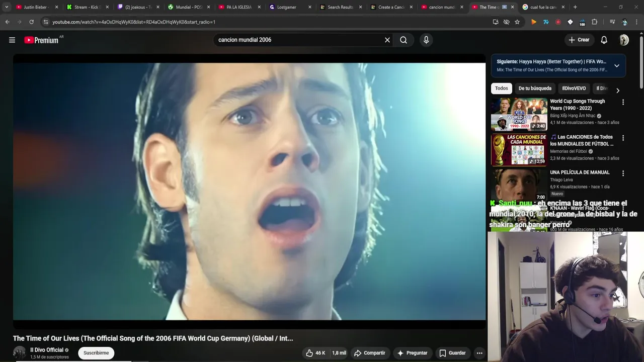Open the Crear menu
Image resolution: width=644 pixels, height=362 pixels.
[x=579, y=40]
